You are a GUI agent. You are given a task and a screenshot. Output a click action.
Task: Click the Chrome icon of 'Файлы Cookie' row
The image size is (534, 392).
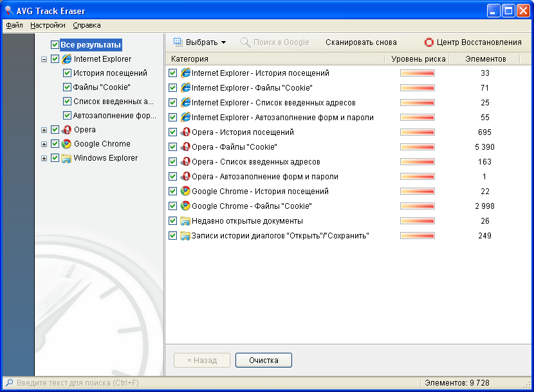click(185, 206)
